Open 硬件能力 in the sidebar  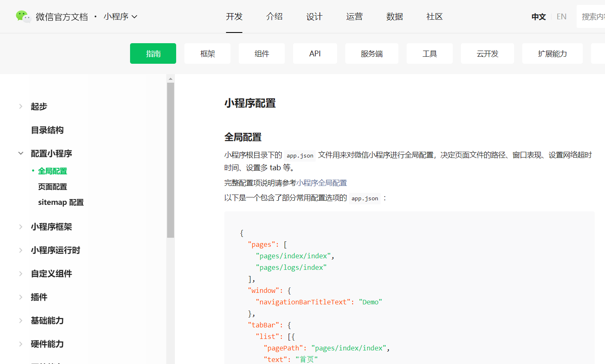click(47, 344)
